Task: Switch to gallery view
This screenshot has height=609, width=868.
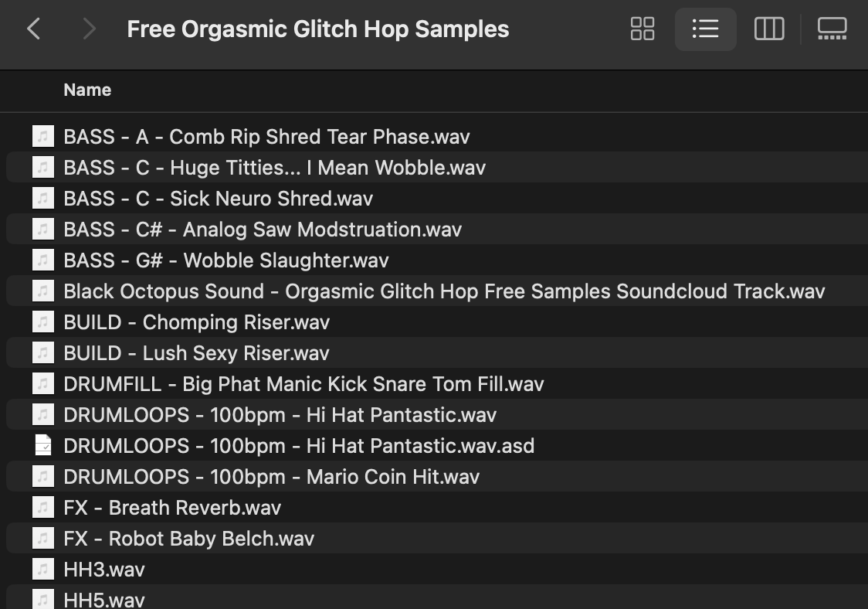Action: pos(832,29)
